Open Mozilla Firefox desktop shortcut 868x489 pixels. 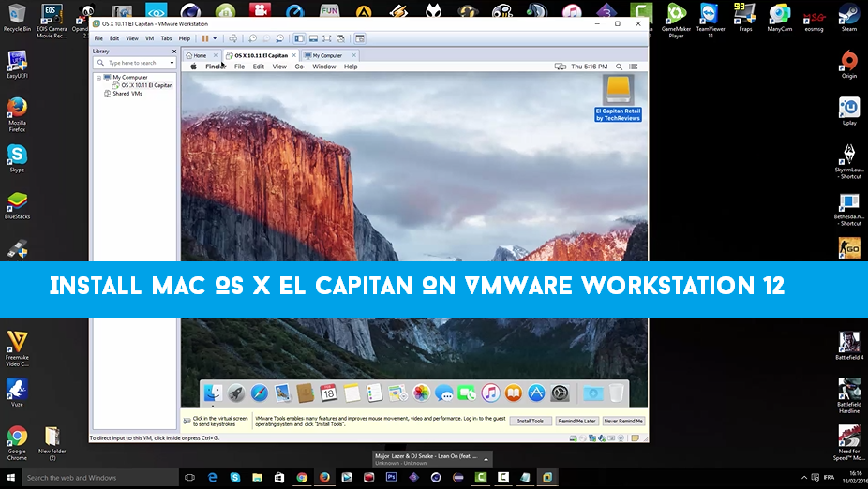coord(17,114)
